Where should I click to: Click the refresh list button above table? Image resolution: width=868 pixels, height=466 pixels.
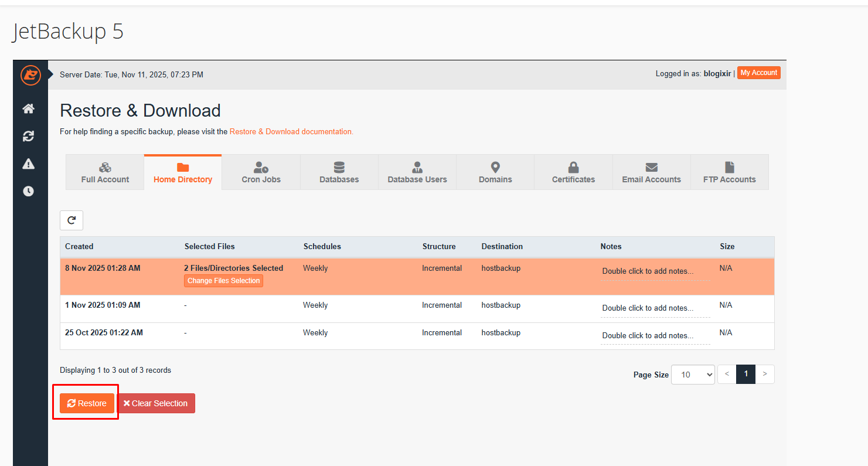72,220
